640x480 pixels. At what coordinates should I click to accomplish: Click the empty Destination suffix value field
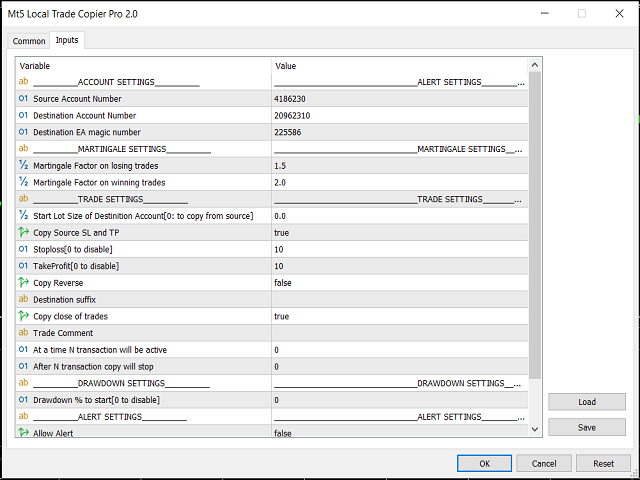(x=400, y=300)
